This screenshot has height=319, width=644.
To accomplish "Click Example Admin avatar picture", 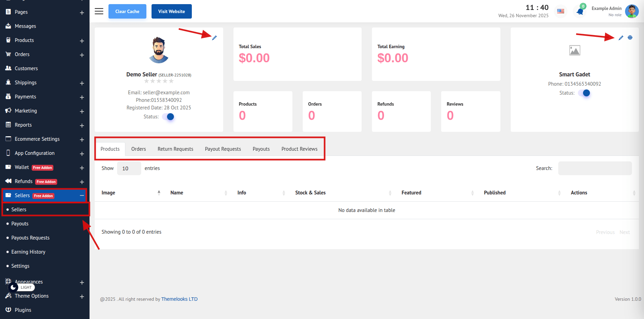I will pos(632,11).
